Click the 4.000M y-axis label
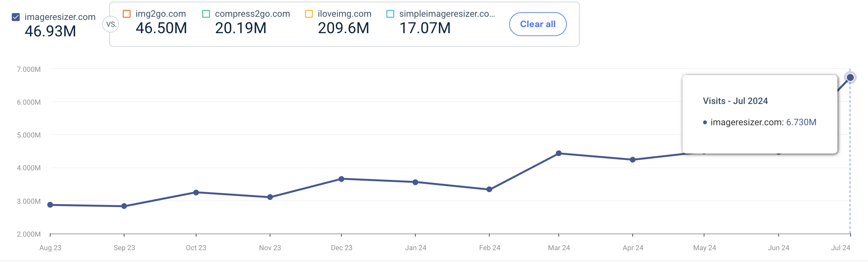 click(29, 168)
